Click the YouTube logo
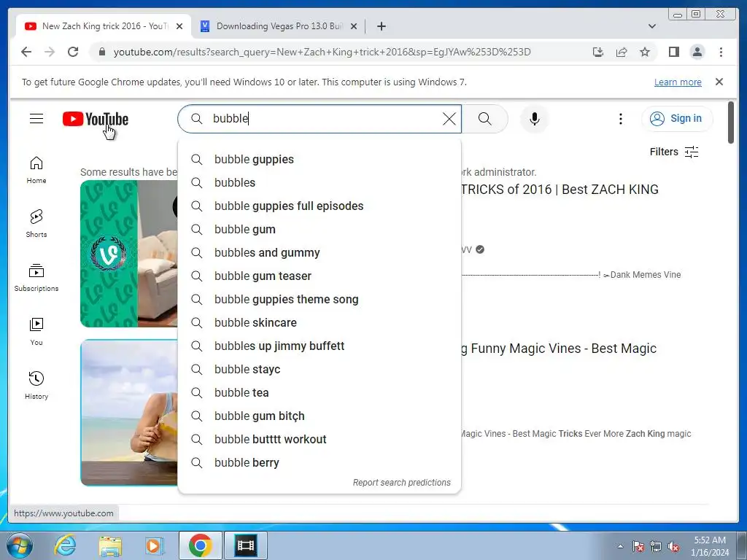This screenshot has height=560, width=747. pyautogui.click(x=96, y=119)
